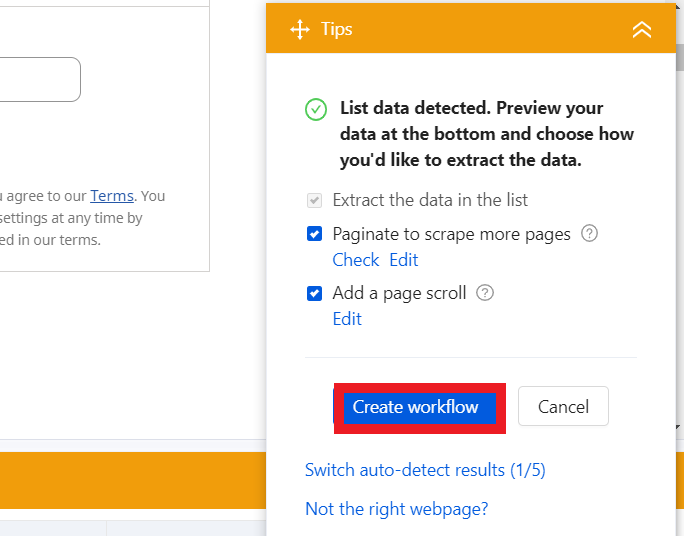Click the green checkmark detection icon

coord(316,109)
